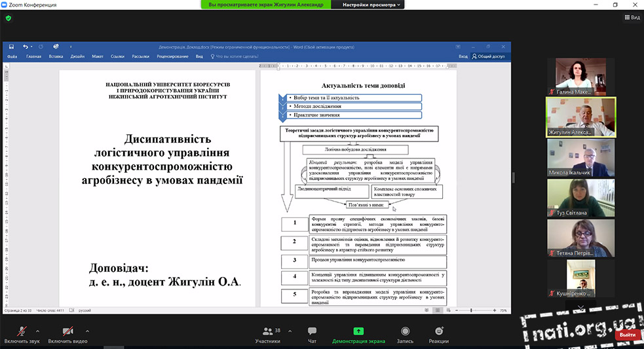Switch to Рецензирование ribbon tab
Screen dimensions: 644x349
(x=172, y=56)
